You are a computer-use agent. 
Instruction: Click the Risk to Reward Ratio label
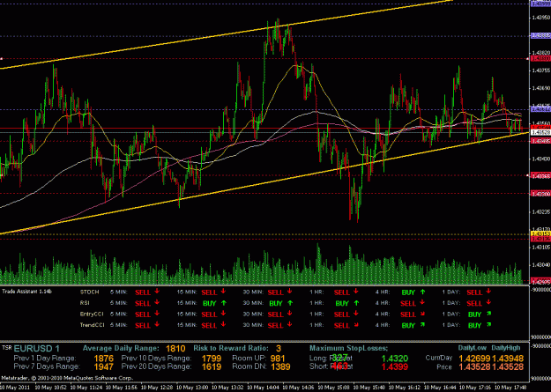pos(231,349)
